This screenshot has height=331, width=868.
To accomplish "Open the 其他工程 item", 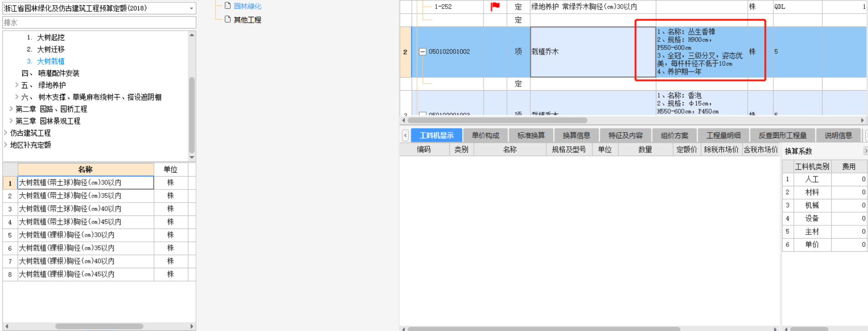I will [x=247, y=20].
